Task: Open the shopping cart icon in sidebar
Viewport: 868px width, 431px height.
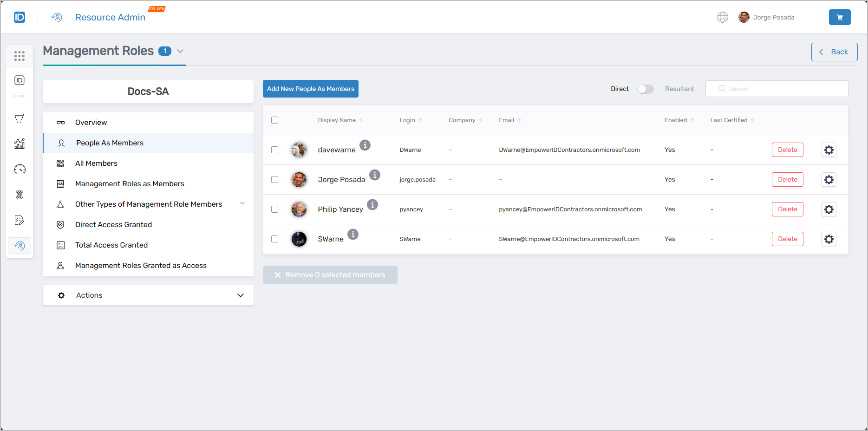Action: [x=20, y=118]
